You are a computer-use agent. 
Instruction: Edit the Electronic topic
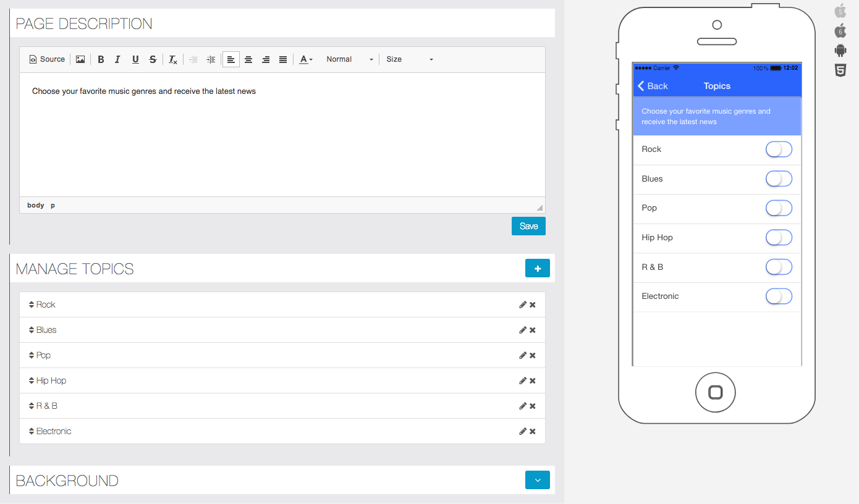523,431
